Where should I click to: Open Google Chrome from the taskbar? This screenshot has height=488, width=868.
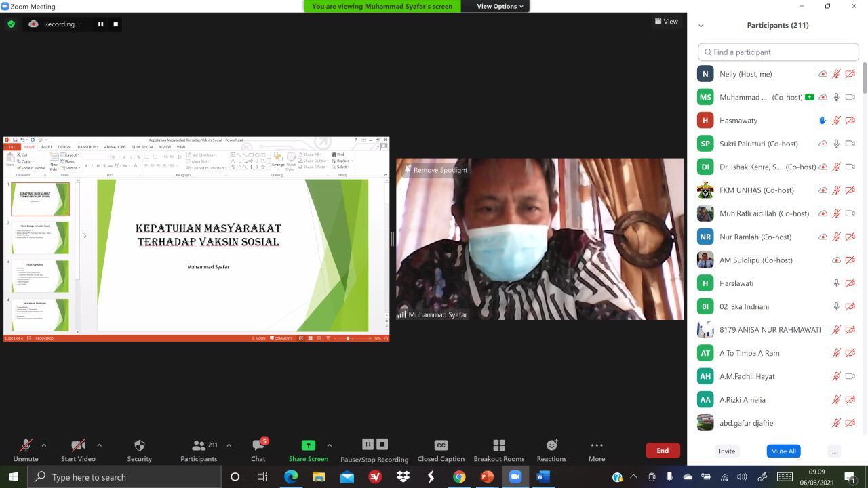coord(459,477)
